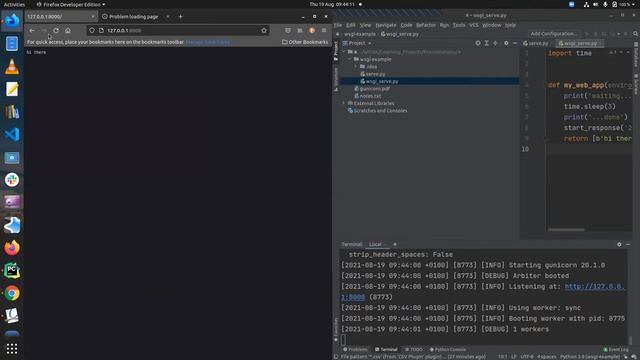Select serve.py in the project tree
This screenshot has height=360, width=640.
373,74
